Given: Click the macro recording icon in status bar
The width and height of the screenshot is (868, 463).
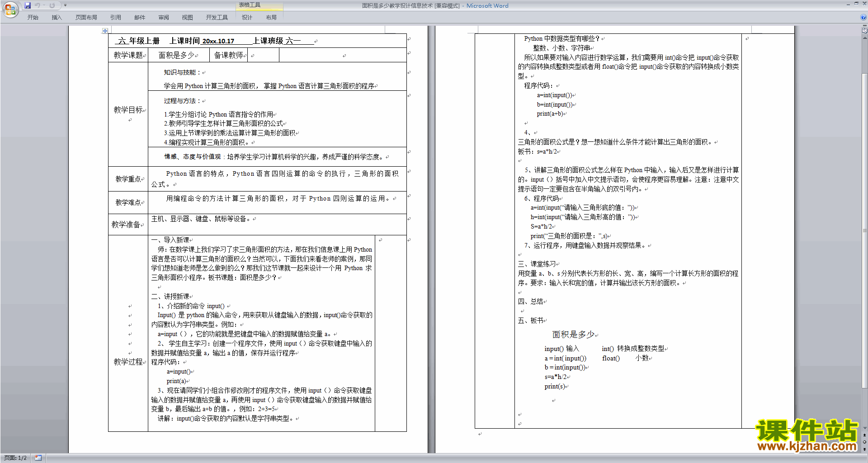Looking at the screenshot, I should (x=38, y=458).
